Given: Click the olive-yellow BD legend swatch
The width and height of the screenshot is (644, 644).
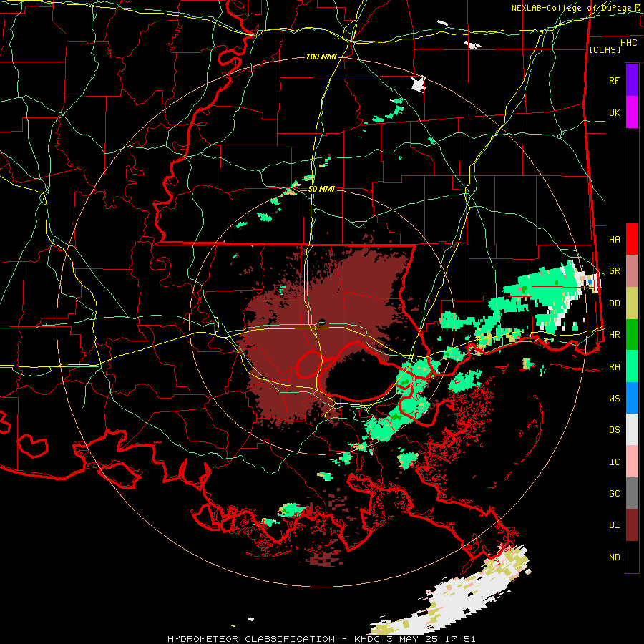Looking at the screenshot, I should click(632, 303).
